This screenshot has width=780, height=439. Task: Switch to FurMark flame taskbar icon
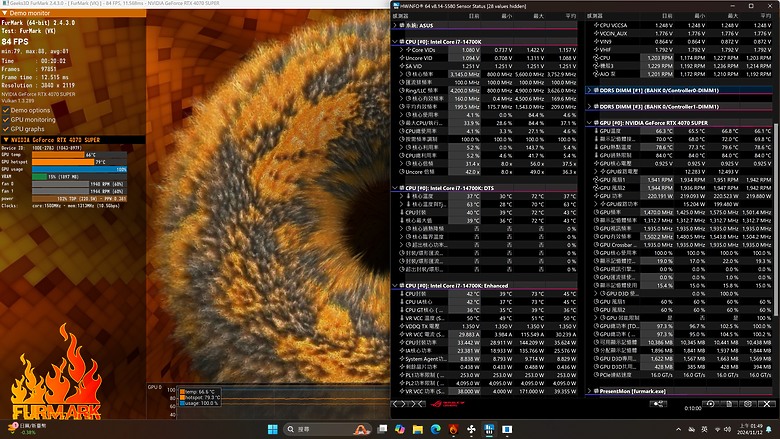tap(453, 429)
